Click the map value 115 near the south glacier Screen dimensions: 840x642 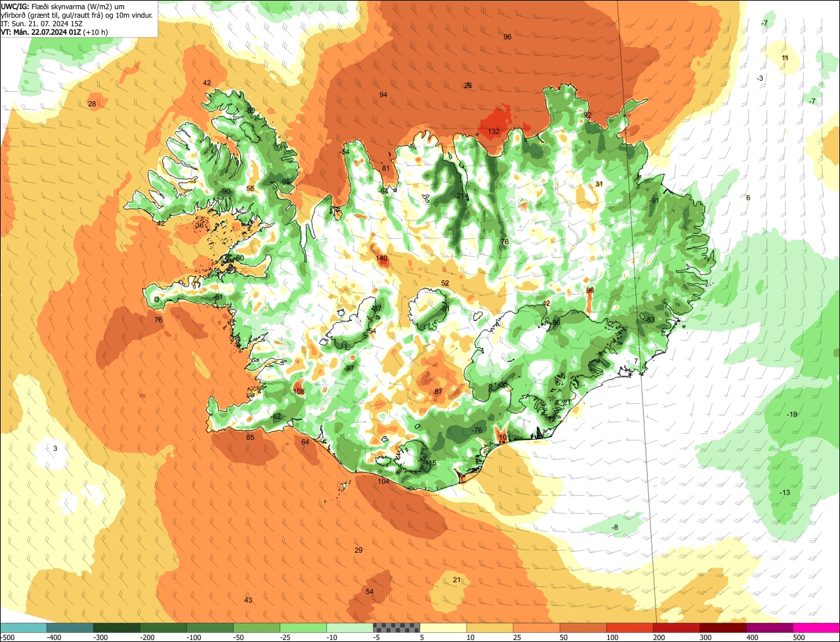(x=430, y=463)
